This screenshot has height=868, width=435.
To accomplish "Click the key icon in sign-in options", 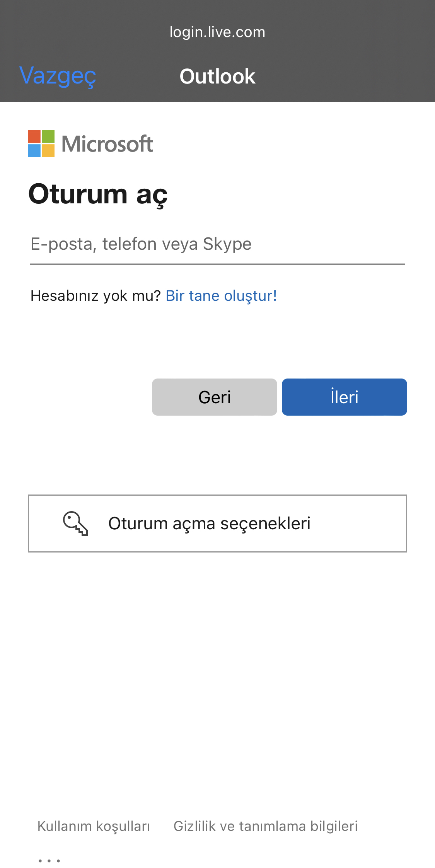I will pyautogui.click(x=75, y=524).
